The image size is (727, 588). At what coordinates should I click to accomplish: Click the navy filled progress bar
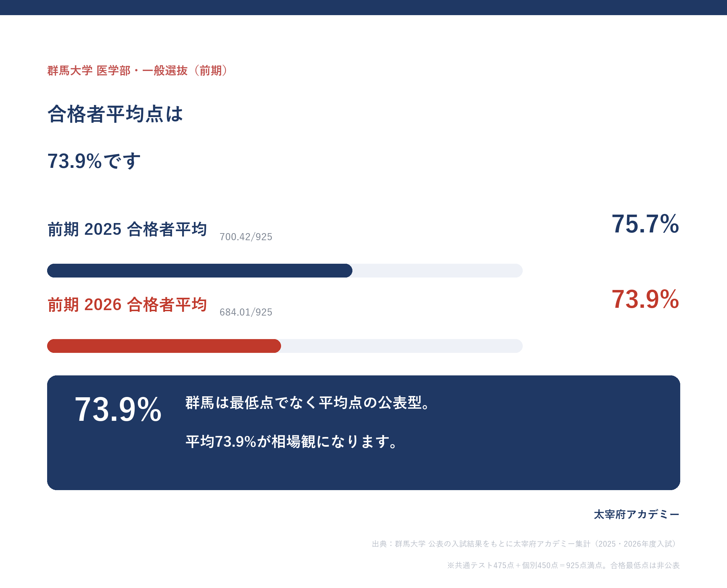[x=200, y=271]
